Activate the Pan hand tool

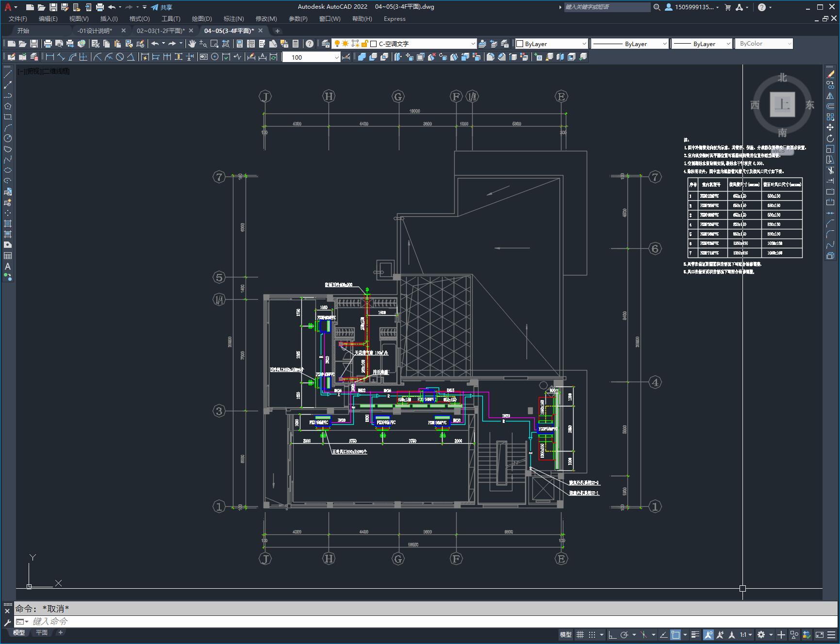coord(192,44)
